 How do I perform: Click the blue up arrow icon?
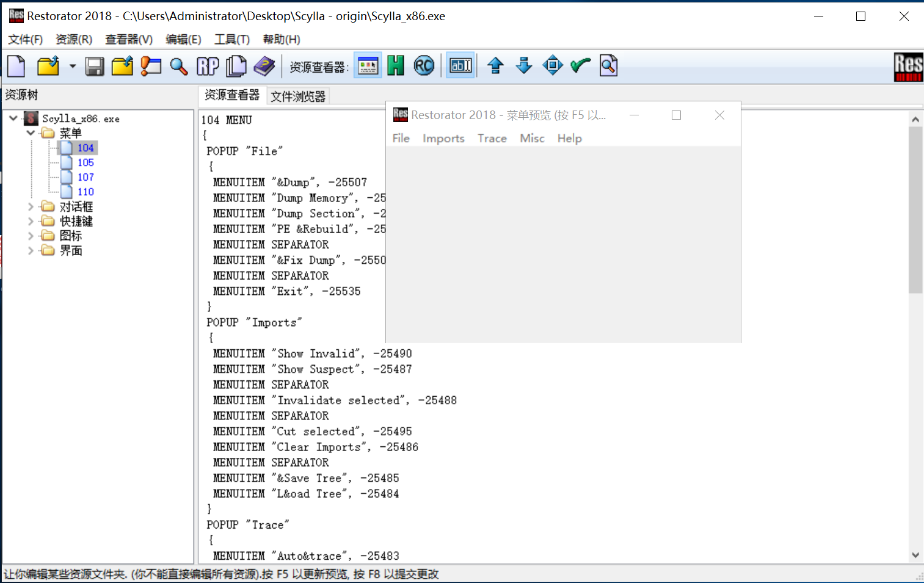(495, 65)
